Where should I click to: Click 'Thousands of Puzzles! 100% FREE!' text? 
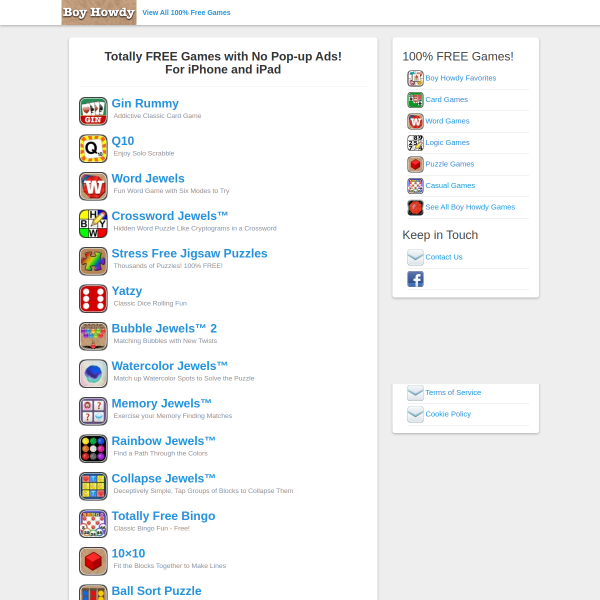coord(168,266)
